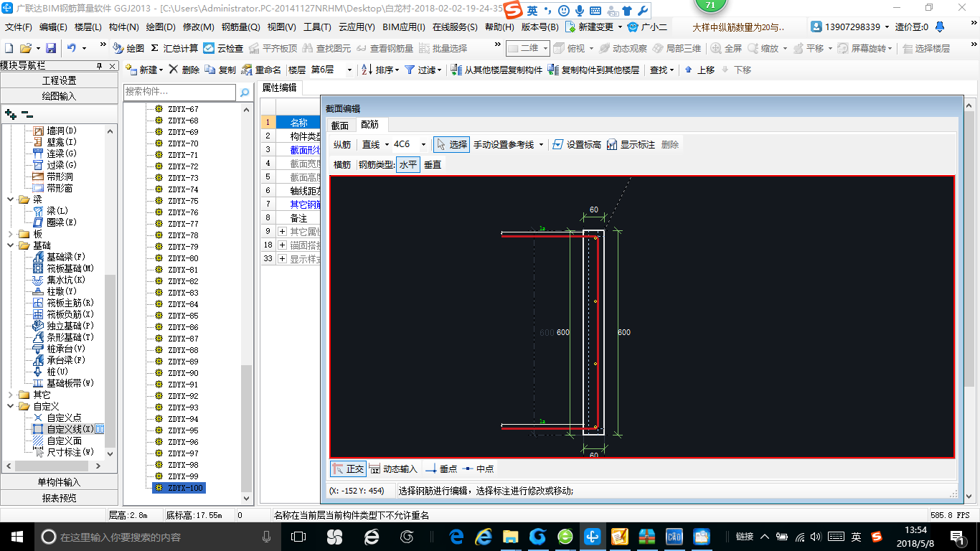Image resolution: width=980 pixels, height=551 pixels.
Task: Click the 单构件输入 button
Action: (59, 482)
